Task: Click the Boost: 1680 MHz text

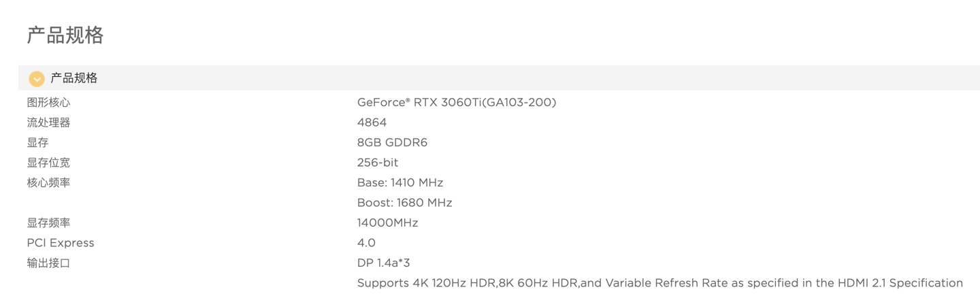Action: [x=404, y=203]
